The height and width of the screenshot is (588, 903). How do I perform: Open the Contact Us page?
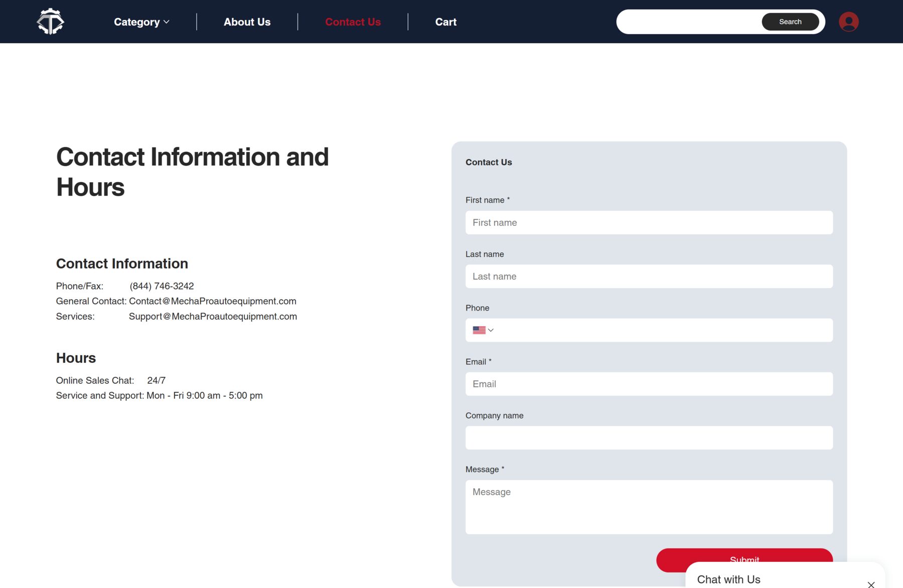click(x=353, y=22)
